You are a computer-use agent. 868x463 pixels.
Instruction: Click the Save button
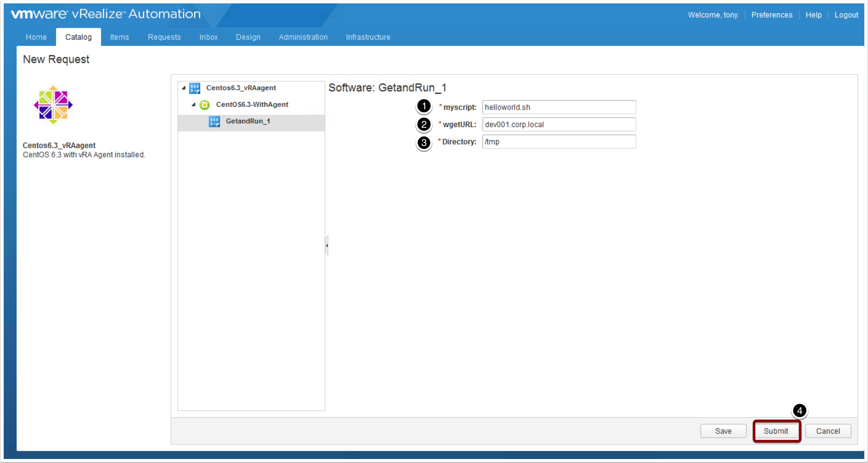(x=723, y=431)
